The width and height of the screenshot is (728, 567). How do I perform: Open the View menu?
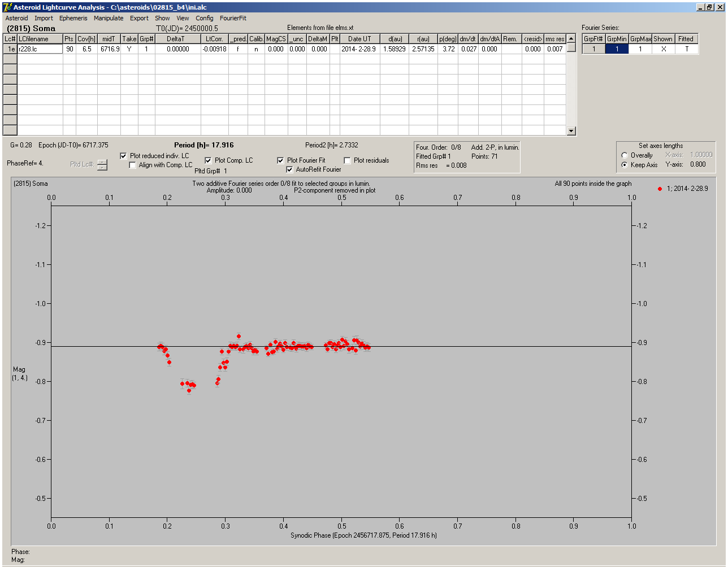pyautogui.click(x=183, y=18)
